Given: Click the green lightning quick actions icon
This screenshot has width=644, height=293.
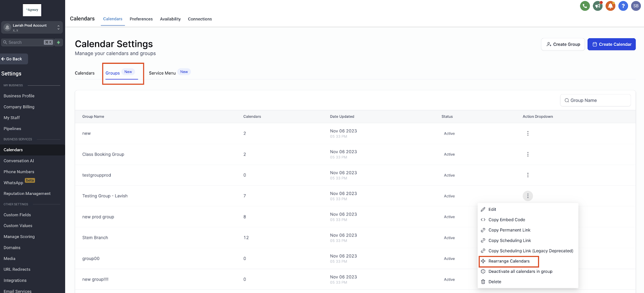Looking at the screenshot, I should pos(58,42).
